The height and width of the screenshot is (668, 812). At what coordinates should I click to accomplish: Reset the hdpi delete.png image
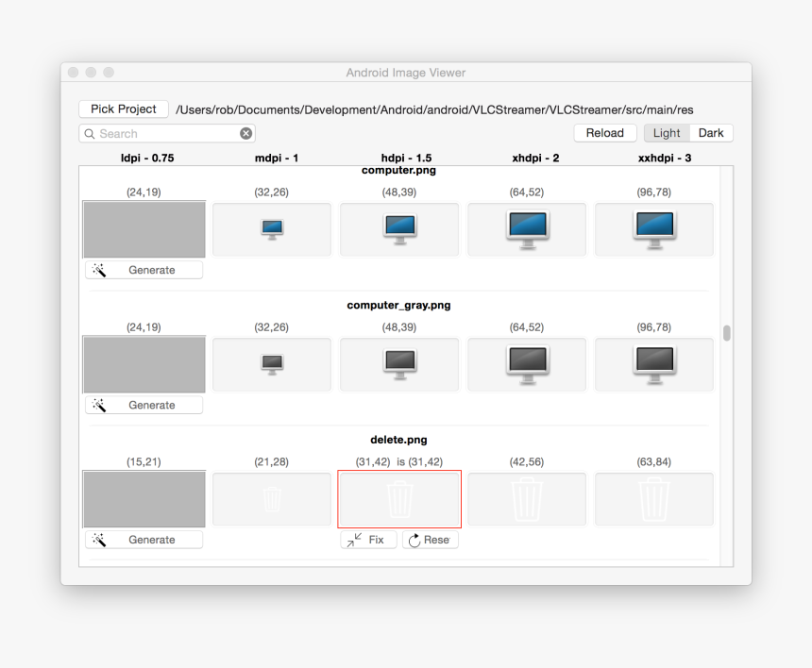431,540
